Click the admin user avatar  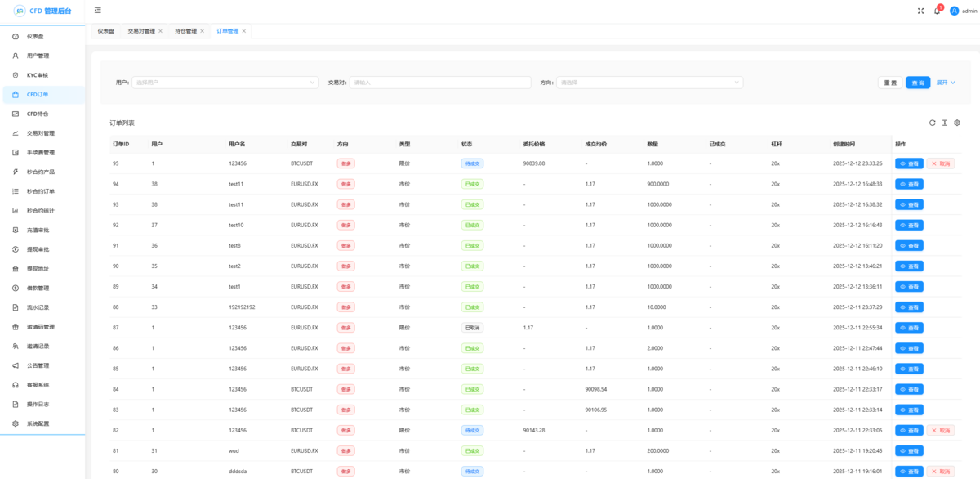tap(954, 11)
